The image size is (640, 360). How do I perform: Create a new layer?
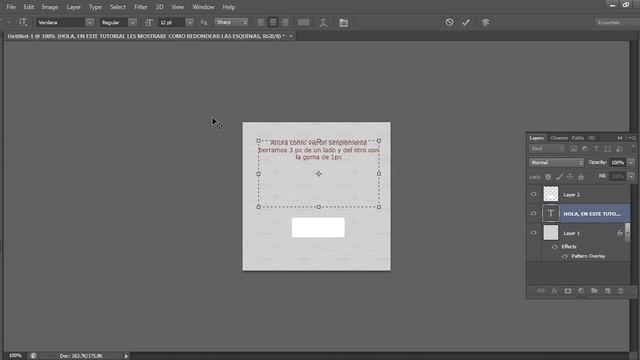pyautogui.click(x=607, y=291)
